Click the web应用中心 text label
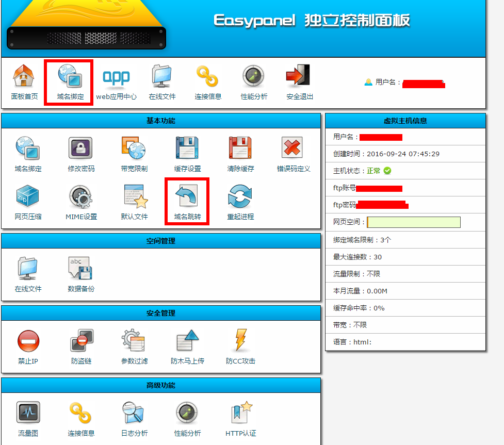The width and height of the screenshot is (504, 445). 116,96
